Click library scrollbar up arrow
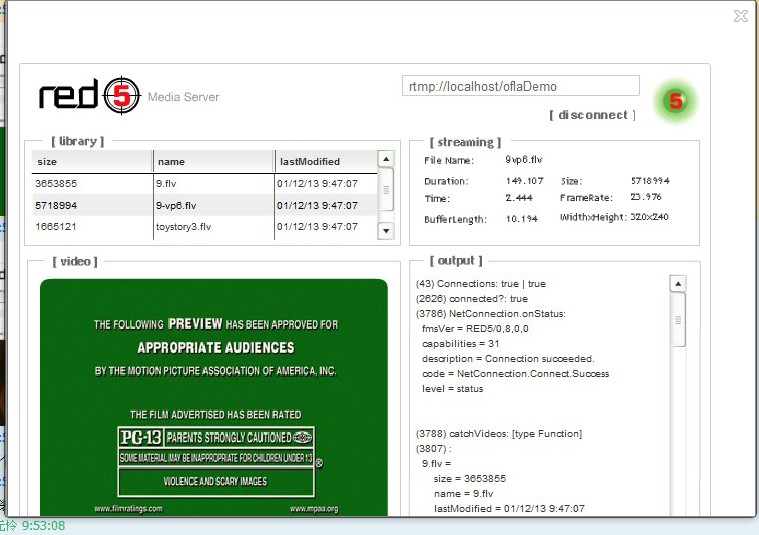The image size is (759, 535). [386, 159]
